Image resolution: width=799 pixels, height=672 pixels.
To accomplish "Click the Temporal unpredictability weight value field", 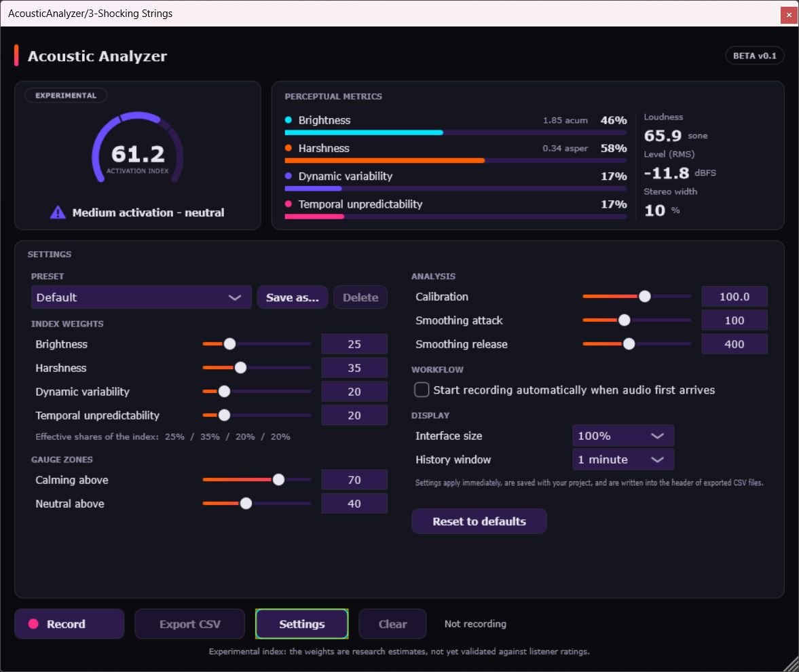I will click(x=354, y=415).
